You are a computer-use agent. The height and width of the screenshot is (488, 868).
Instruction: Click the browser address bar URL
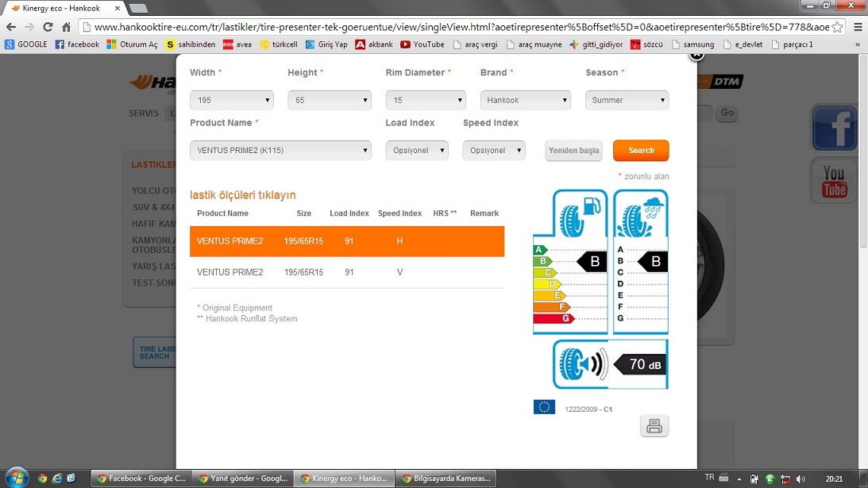pyautogui.click(x=461, y=27)
